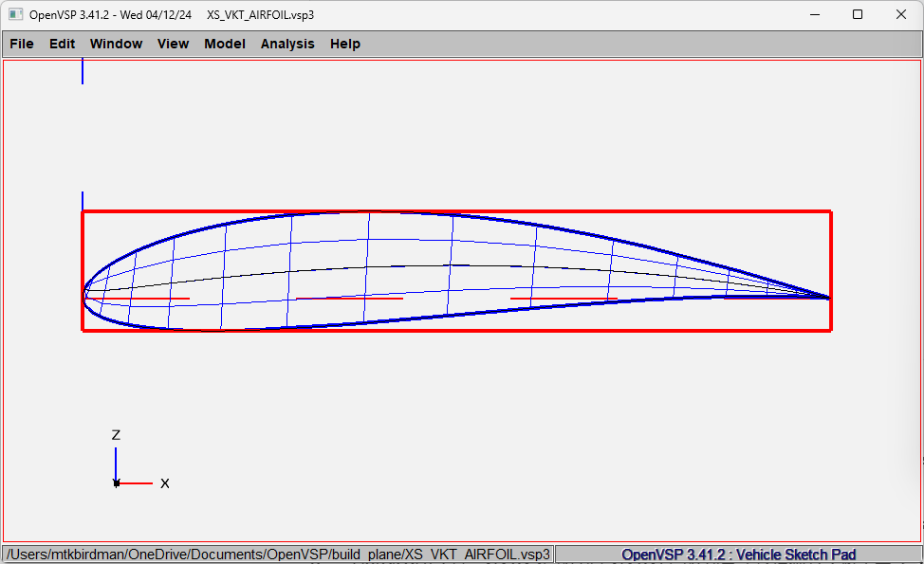Screen dimensions: 924x564
Task: Click the OpenVSP application icon in title bar
Action: click(x=15, y=15)
